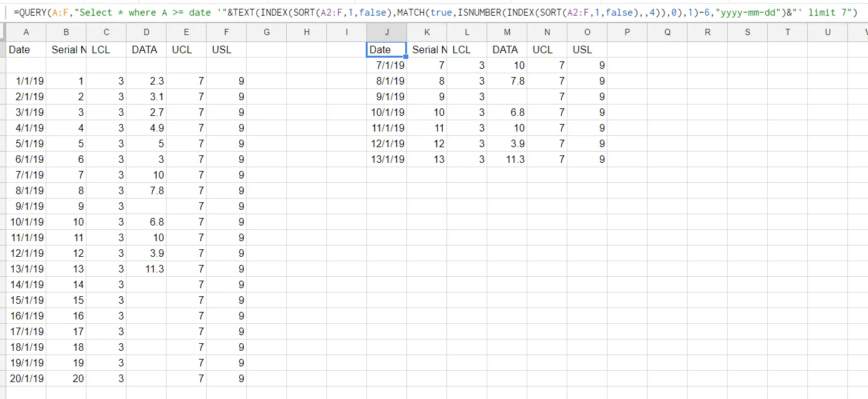This screenshot has height=399, width=868.
Task: Click serial number "15" in column B
Action: click(66, 300)
